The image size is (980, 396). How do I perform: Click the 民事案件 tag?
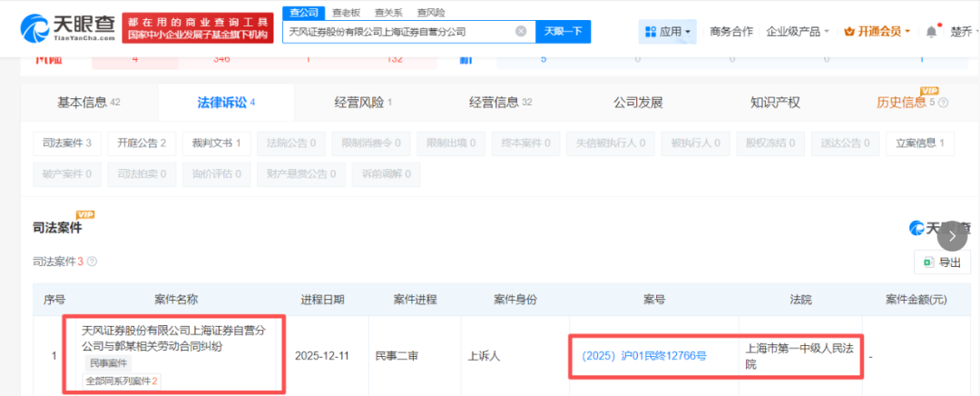106,362
